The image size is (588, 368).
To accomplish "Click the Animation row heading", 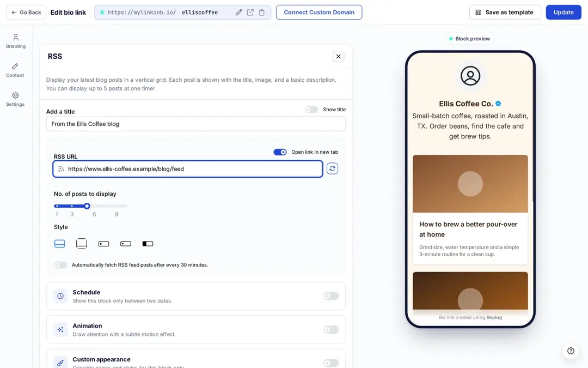I will [x=87, y=325].
